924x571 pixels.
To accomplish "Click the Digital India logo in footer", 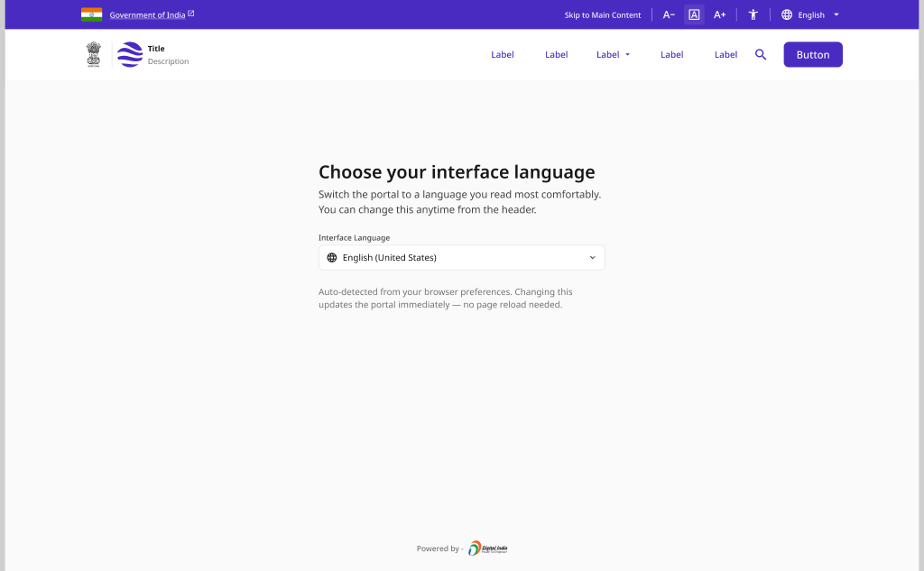I will 488,548.
